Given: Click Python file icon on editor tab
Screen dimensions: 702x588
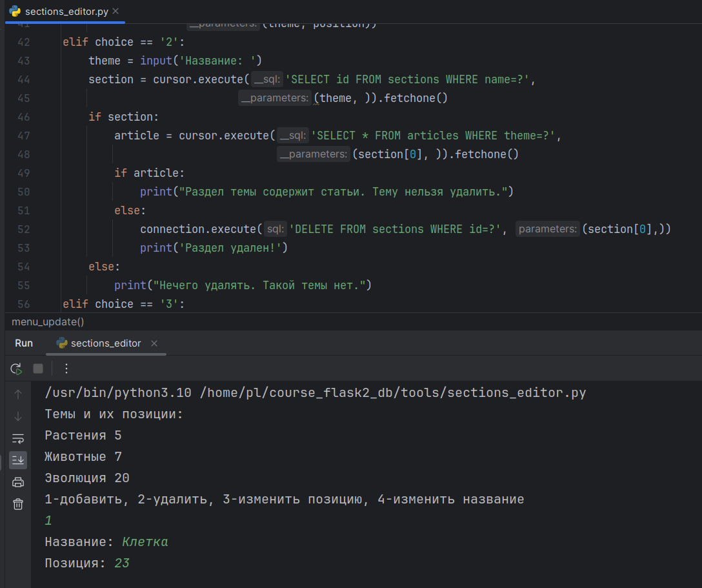Looking at the screenshot, I should (15, 11).
